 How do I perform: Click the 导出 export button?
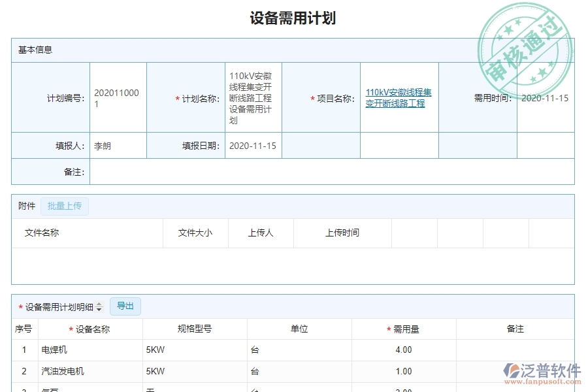click(125, 306)
